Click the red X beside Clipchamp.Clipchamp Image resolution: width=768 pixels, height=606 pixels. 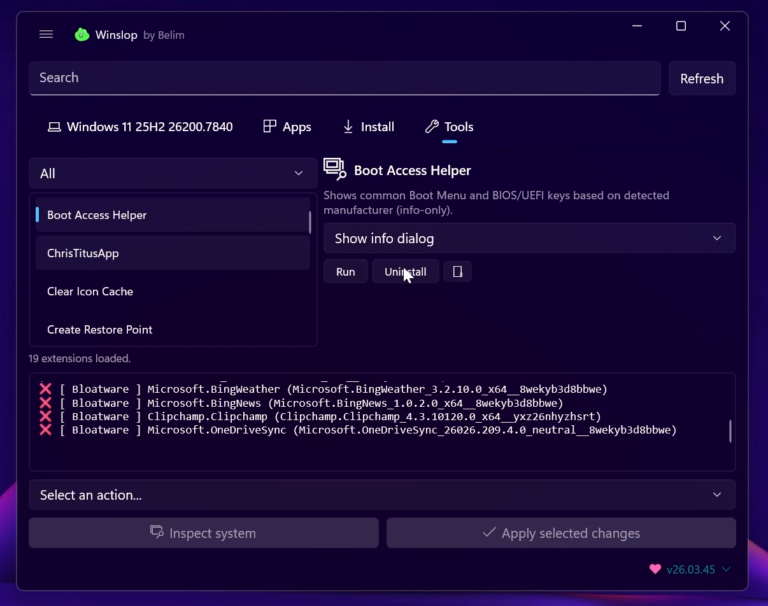(45, 416)
